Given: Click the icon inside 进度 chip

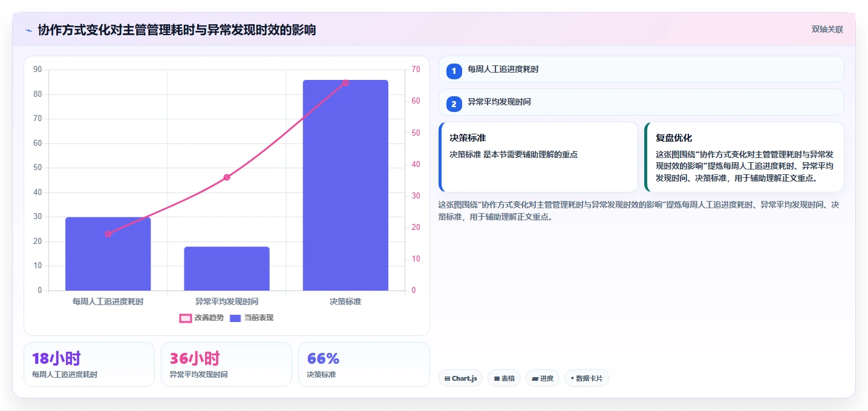Looking at the screenshot, I should click(535, 379).
